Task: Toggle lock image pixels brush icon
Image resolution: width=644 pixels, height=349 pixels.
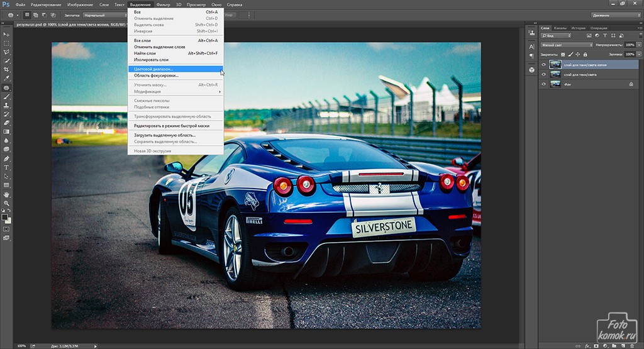Action: click(570, 54)
